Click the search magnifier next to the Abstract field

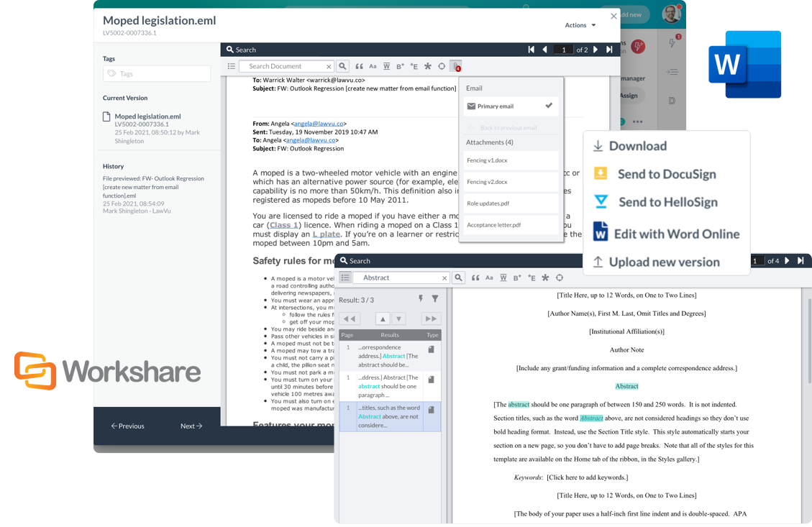pyautogui.click(x=458, y=278)
